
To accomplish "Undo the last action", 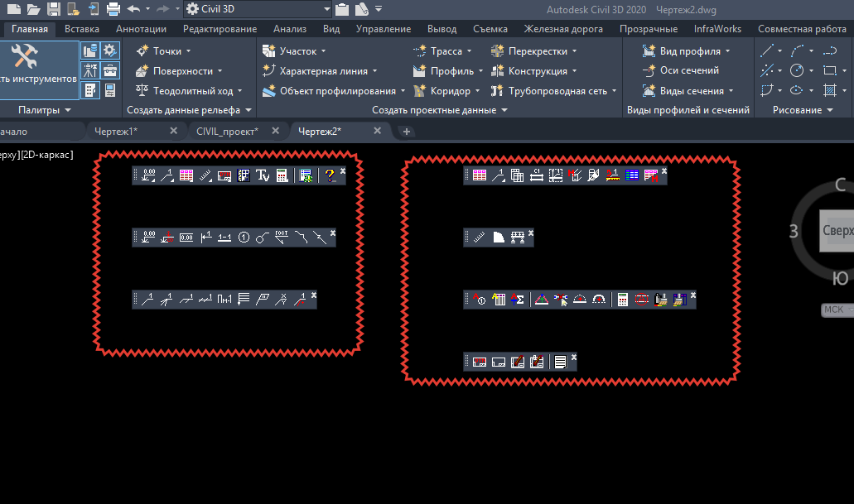I will [133, 9].
